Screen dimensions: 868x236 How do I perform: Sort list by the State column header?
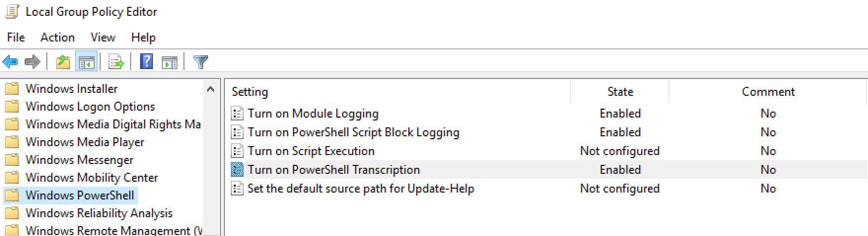coord(620,92)
